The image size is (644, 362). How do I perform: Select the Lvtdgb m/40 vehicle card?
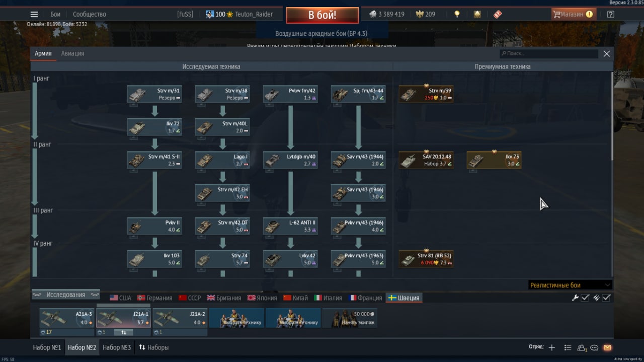click(x=290, y=160)
